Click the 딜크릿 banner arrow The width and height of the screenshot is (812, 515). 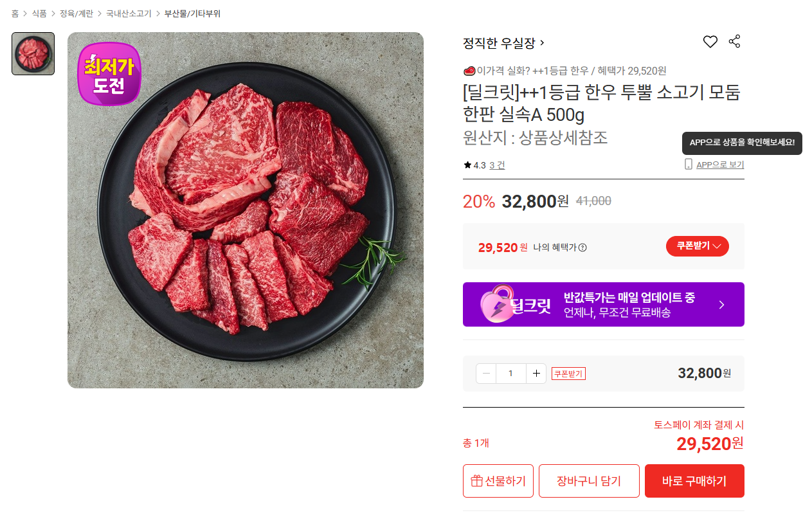(x=721, y=305)
